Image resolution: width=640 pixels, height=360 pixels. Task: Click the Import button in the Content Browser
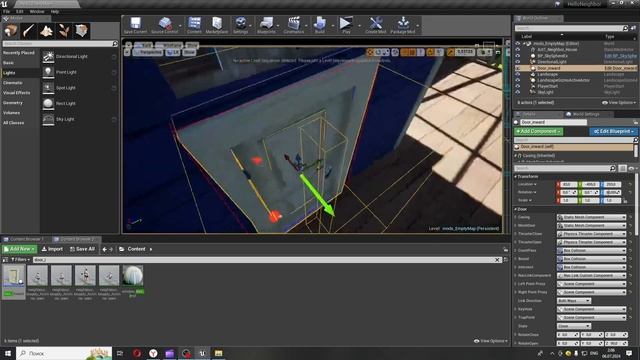point(52,249)
